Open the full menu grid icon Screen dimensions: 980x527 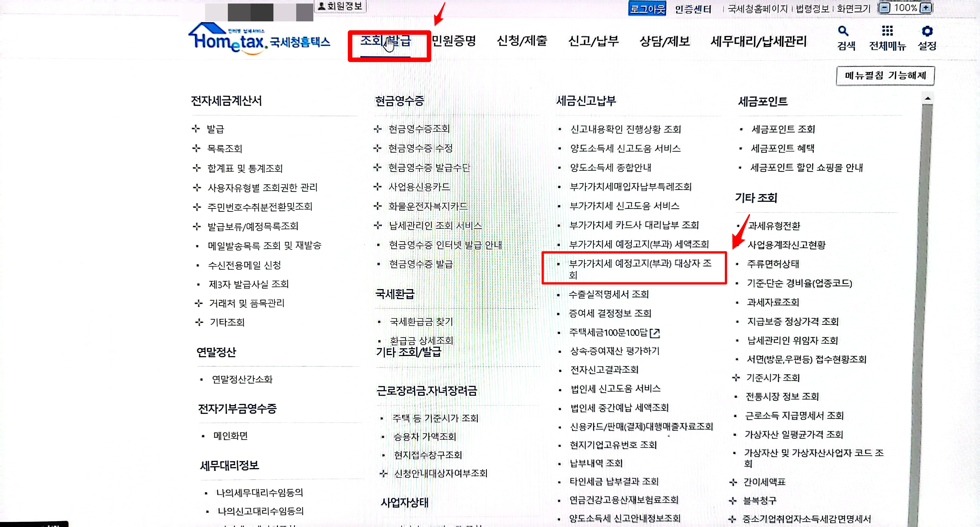pos(887,31)
